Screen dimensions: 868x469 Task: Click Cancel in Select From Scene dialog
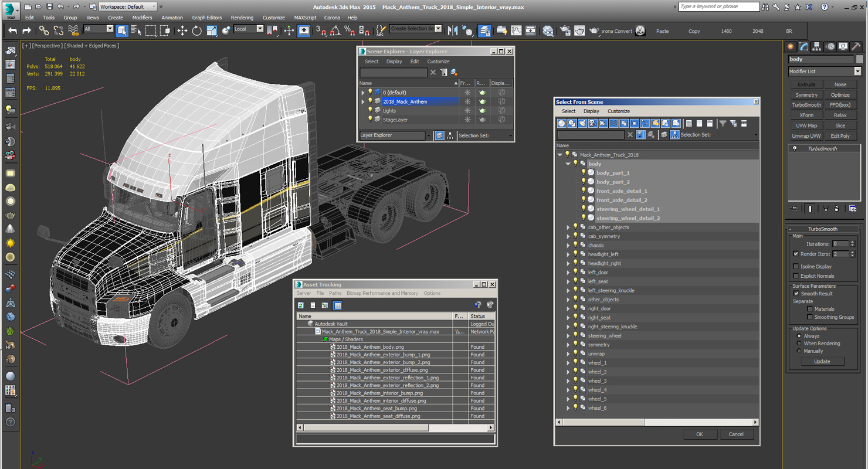pyautogui.click(x=736, y=434)
